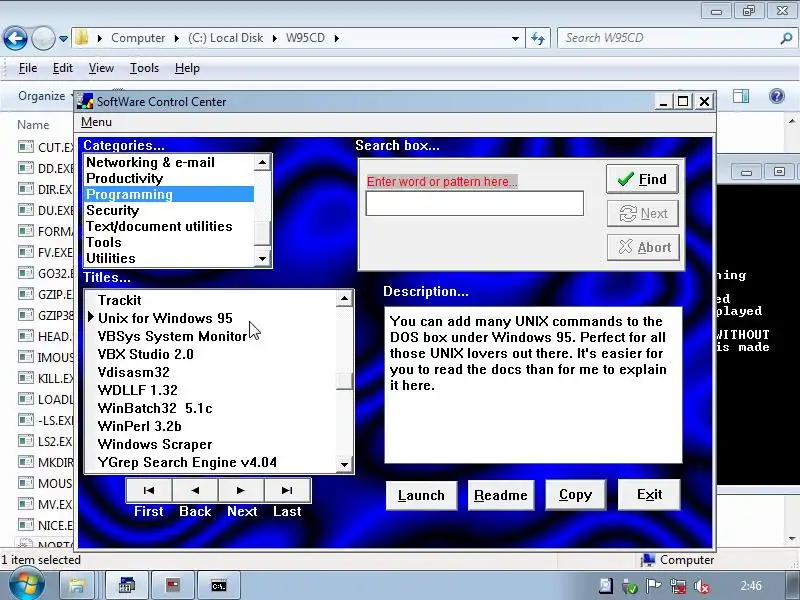This screenshot has height=600, width=800.
Task: Click the command prompt taskbar icon
Action: [x=218, y=586]
